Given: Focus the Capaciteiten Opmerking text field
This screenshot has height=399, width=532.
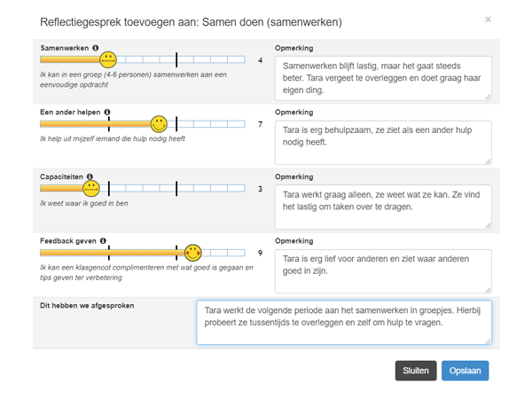Looking at the screenshot, I should (x=383, y=207).
